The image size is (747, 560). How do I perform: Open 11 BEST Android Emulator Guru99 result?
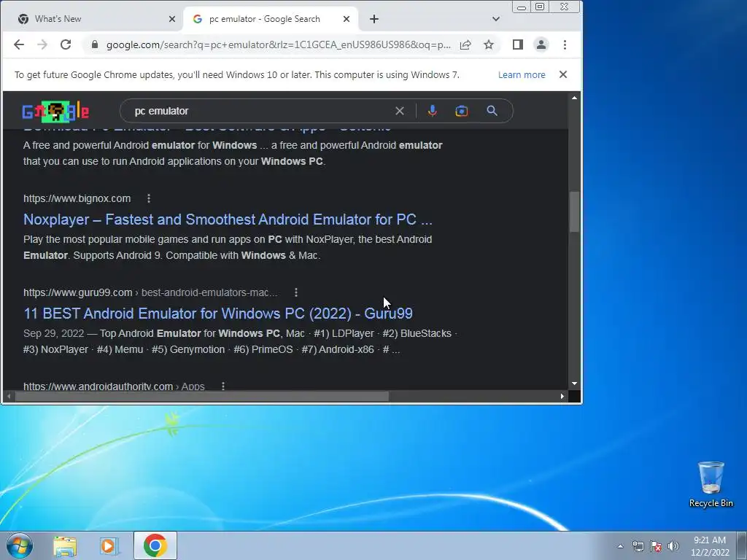[x=218, y=314]
